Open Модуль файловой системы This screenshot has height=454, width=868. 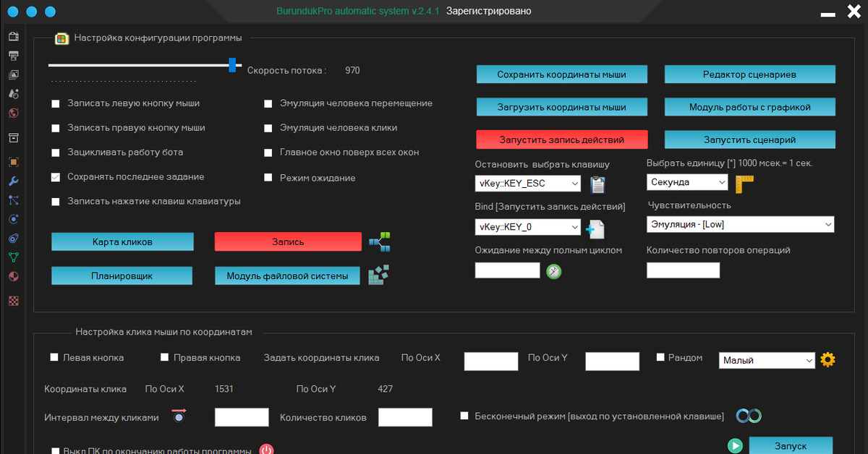pos(287,275)
